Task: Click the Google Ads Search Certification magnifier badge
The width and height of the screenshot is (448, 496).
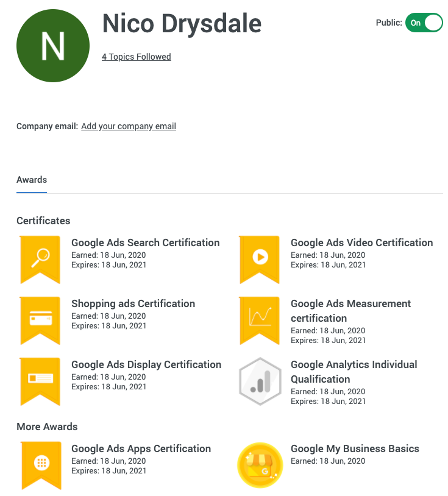Action: click(x=40, y=260)
